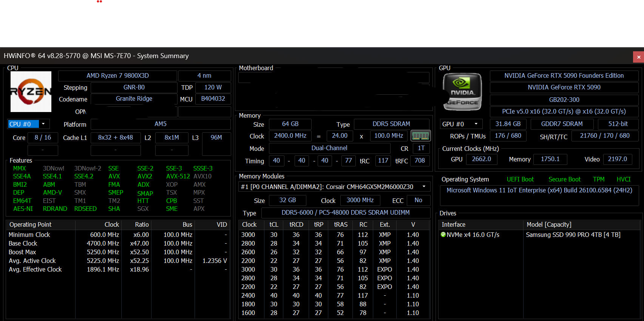
Task: Click the 1.2356 V VID value
Action: (x=215, y=261)
